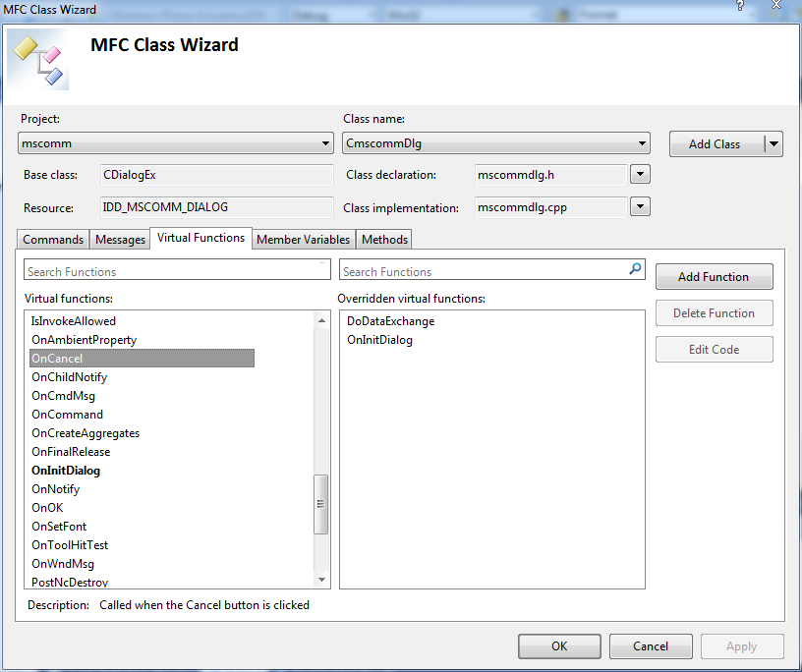This screenshot has height=672, width=802.
Task: Open Class implementation file dropdown arrow
Action: coord(640,207)
